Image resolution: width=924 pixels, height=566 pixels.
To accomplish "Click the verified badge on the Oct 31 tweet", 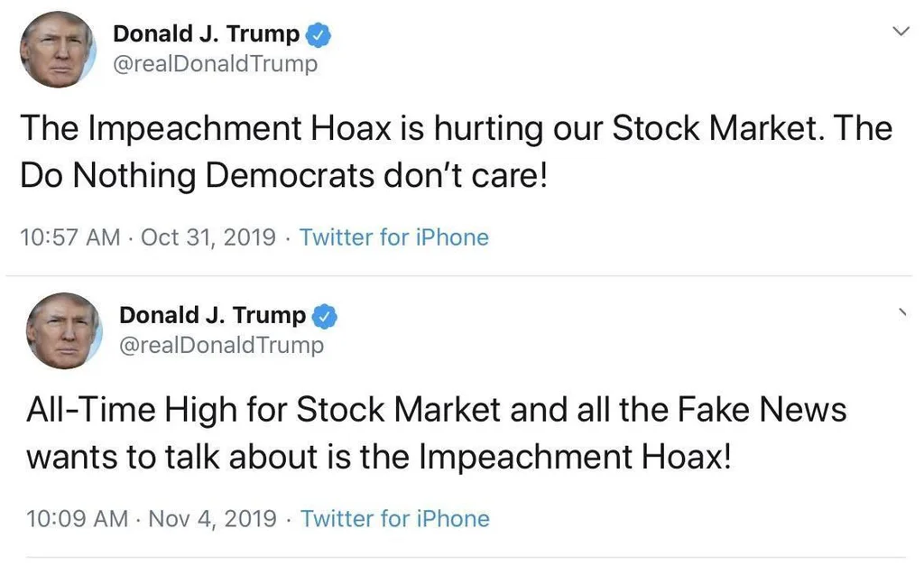I will click(x=319, y=35).
